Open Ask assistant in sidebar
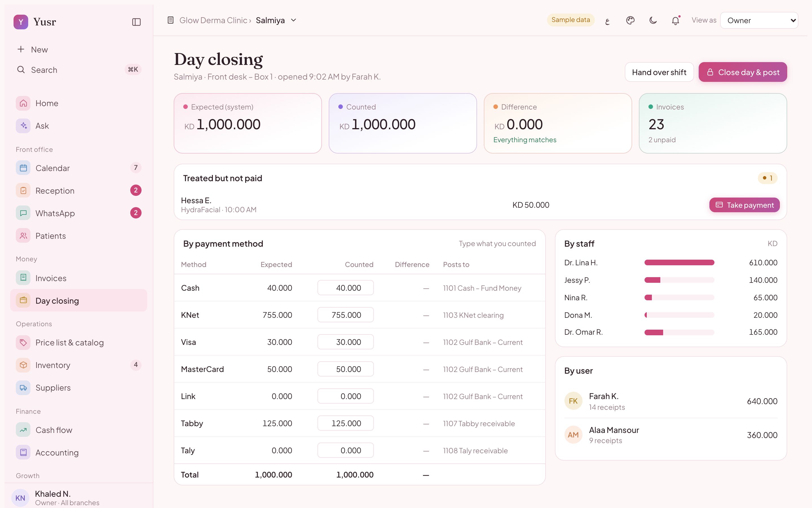This screenshot has width=812, height=508. tap(78, 126)
